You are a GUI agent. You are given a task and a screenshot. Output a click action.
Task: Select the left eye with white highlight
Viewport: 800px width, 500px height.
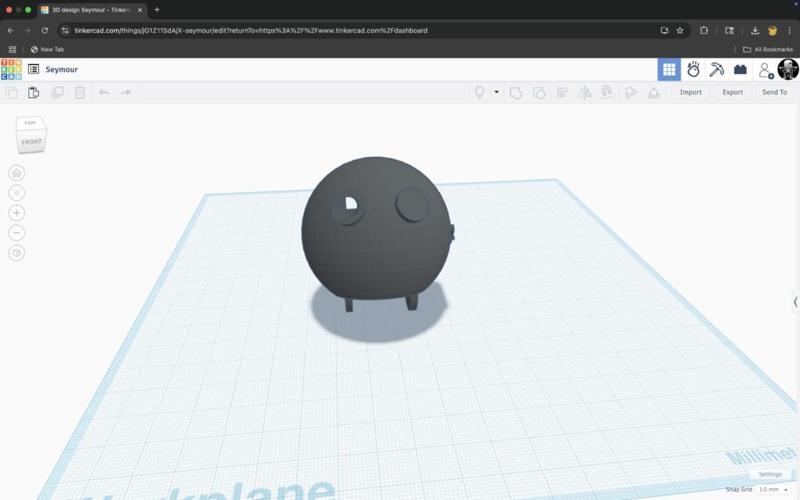[348, 208]
